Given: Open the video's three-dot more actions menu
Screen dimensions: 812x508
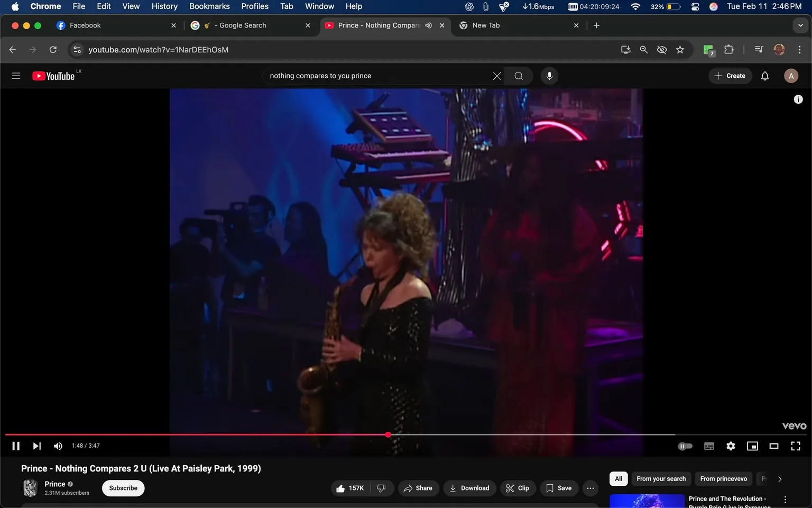Looking at the screenshot, I should tap(590, 488).
